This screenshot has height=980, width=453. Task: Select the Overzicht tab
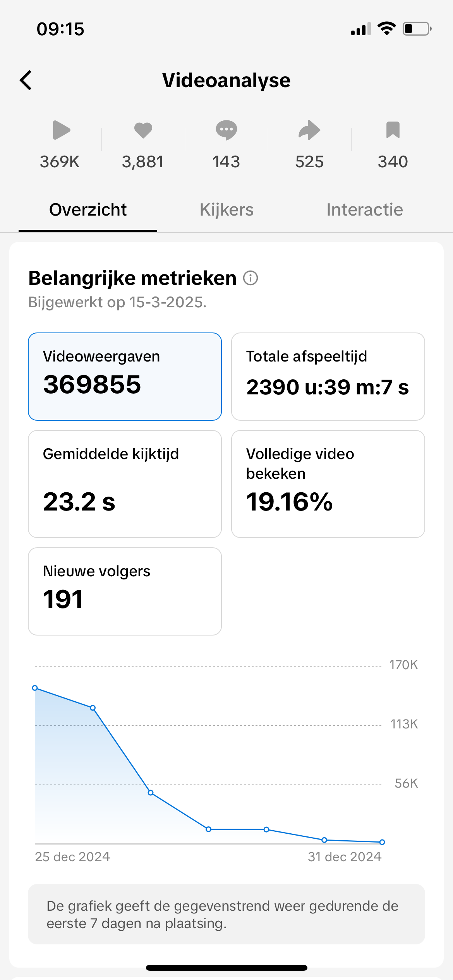88,210
